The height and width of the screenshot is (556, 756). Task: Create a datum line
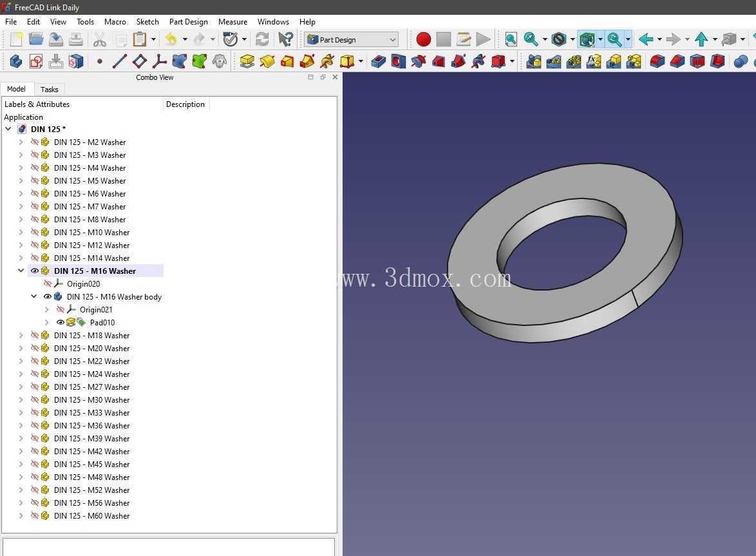point(120,62)
